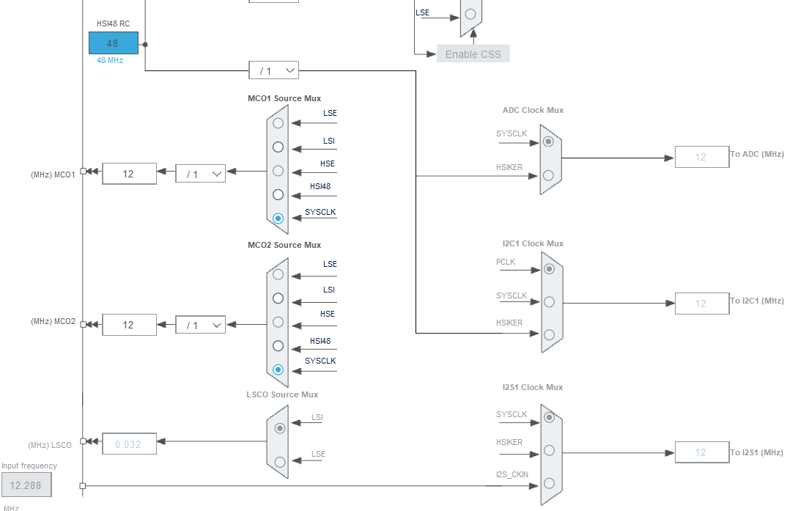Viewport: 812px width, 511px height.
Task: Click the MCO1 Source Mux title
Action: tap(284, 98)
